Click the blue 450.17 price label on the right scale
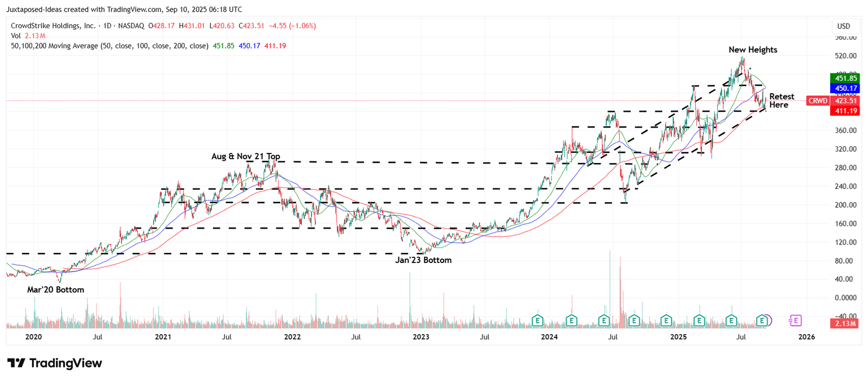Screen dimensions: 868x381 845,88
